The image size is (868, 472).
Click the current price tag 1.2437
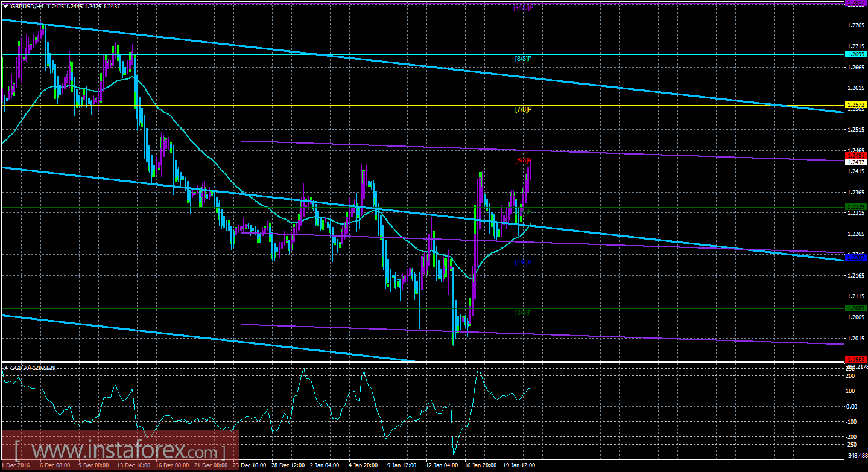856,162
